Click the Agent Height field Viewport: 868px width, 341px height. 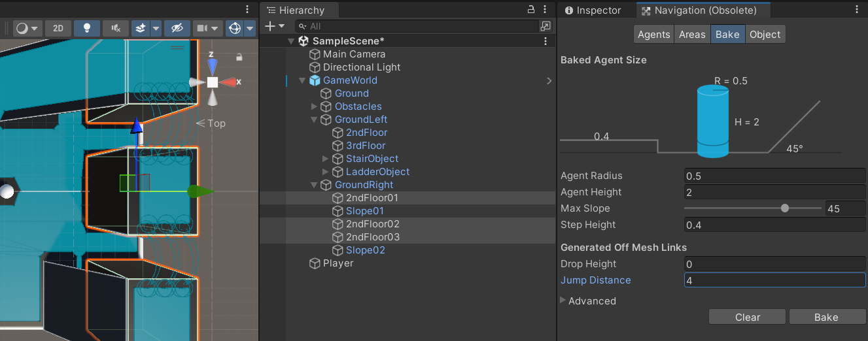(774, 192)
